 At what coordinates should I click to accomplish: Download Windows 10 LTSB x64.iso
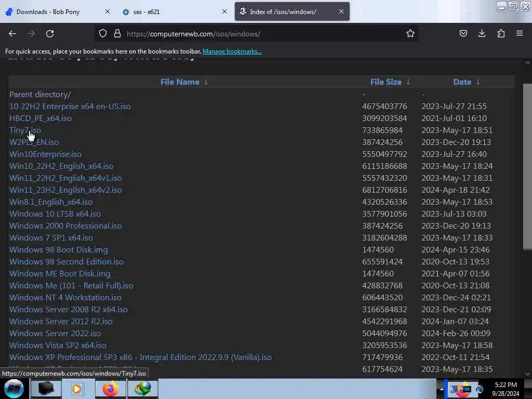55,214
